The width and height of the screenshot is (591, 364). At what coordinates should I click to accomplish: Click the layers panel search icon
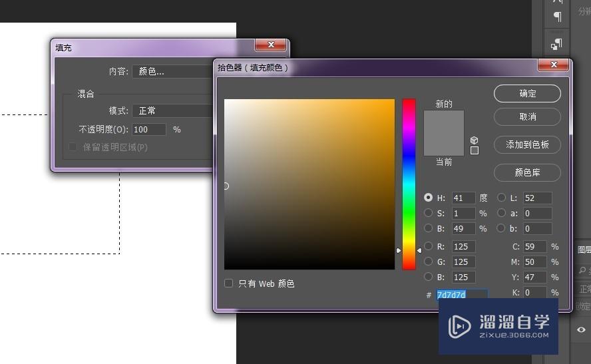tap(582, 270)
